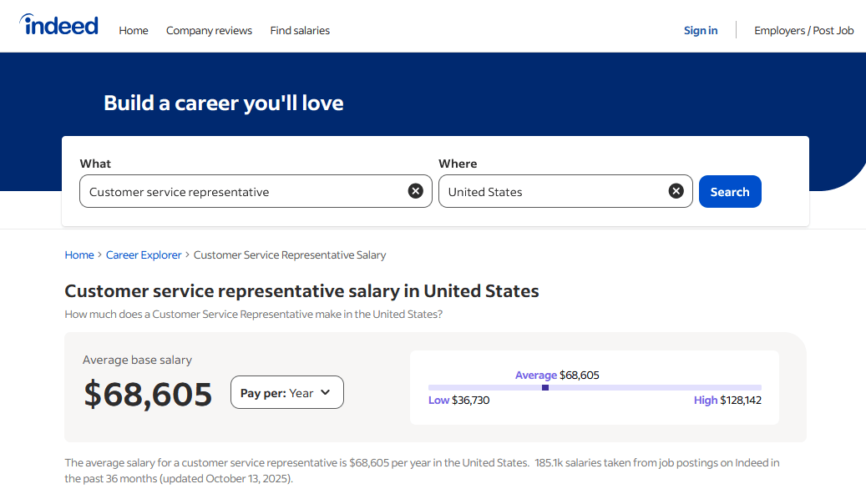Open the Career Explorer breadcrumb
The height and width of the screenshot is (504, 866).
(144, 255)
